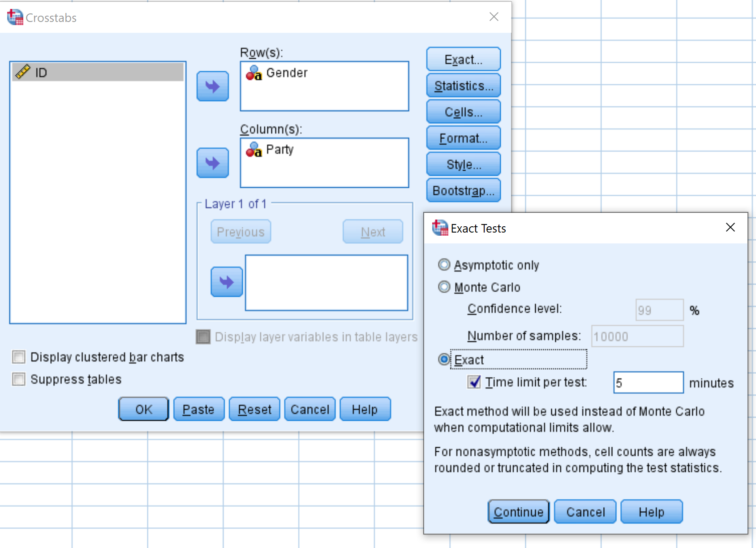Click the Party nominal variable icon

coord(254,150)
